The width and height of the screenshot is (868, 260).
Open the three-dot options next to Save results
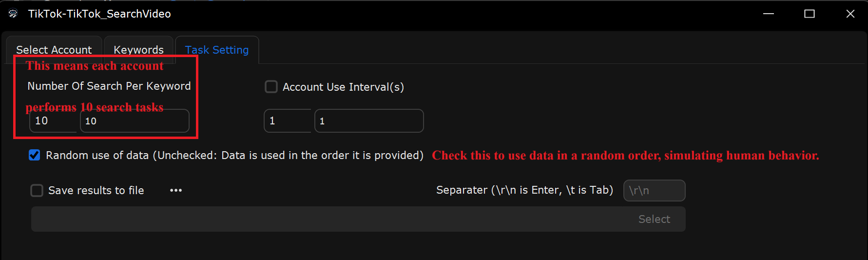(176, 190)
